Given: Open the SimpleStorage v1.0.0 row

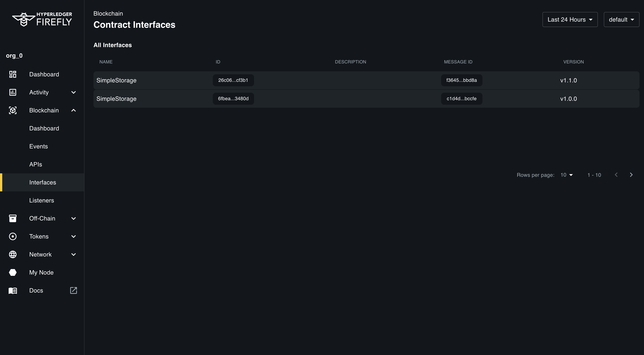Looking at the screenshot, I should coord(366,99).
